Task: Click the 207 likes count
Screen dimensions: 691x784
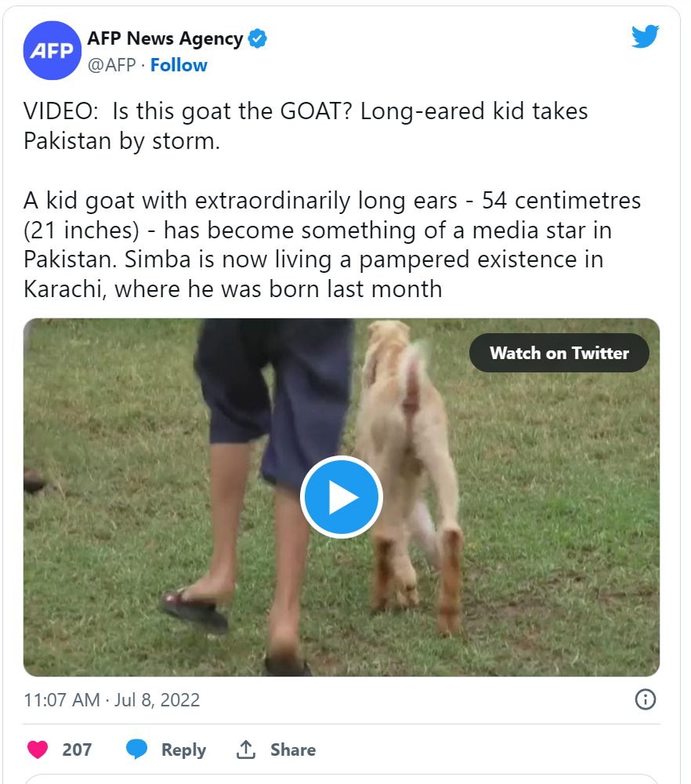Action: [x=77, y=750]
